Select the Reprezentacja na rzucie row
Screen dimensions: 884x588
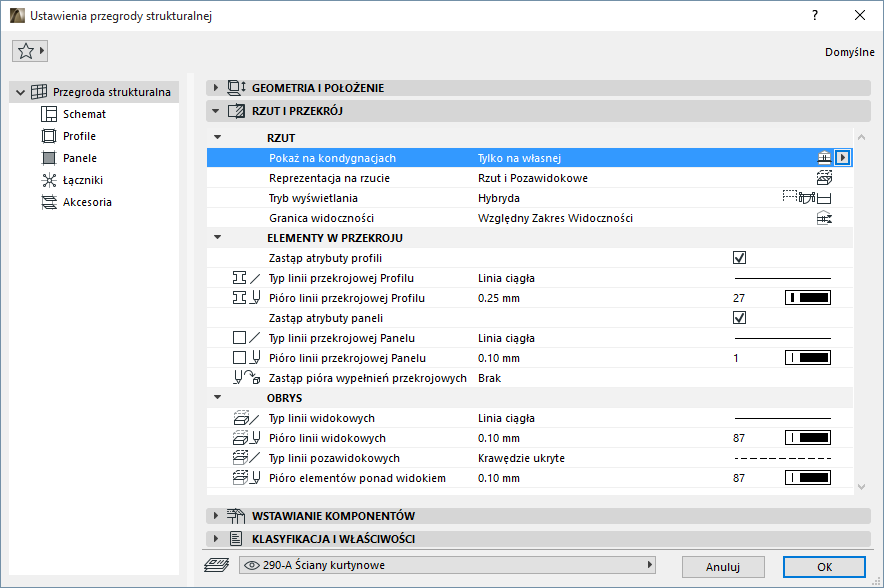click(529, 178)
